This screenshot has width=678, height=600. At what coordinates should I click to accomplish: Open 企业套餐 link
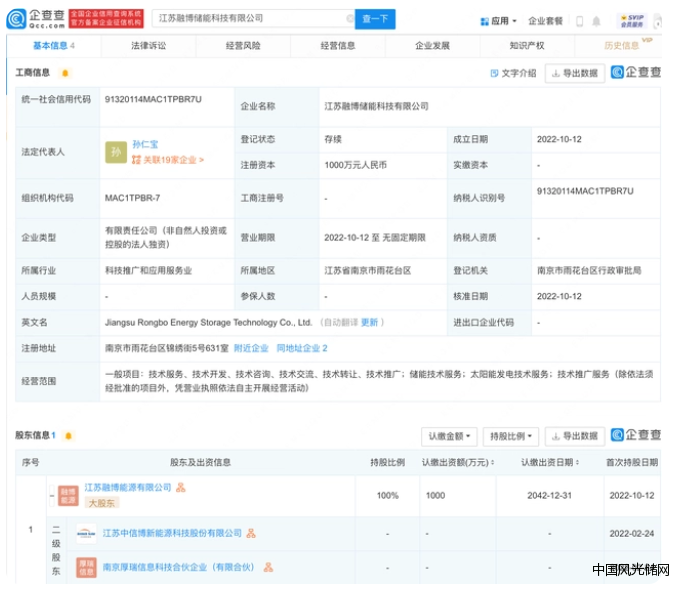(x=545, y=21)
